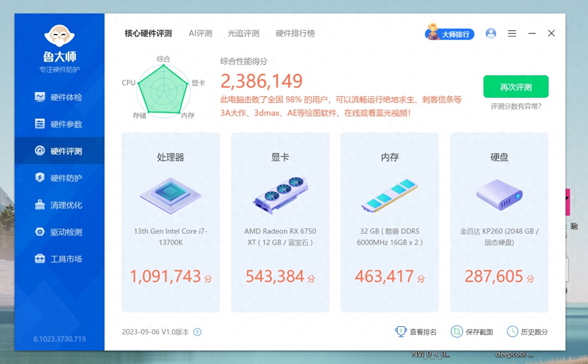Open user account avatar icon
The image size is (588, 364).
click(x=491, y=33)
